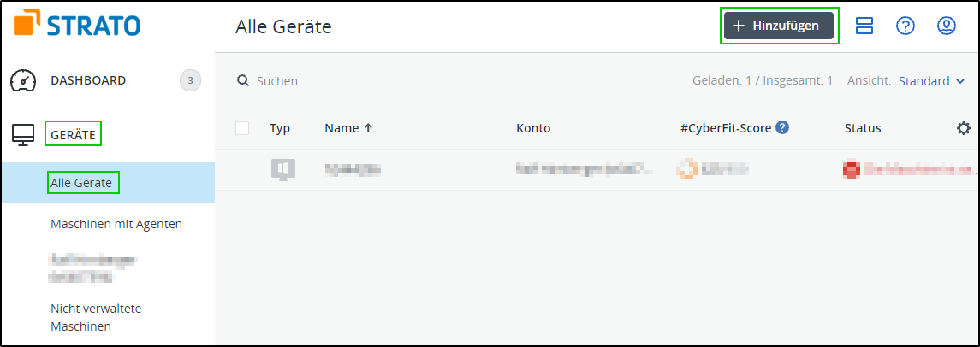980x347 pixels.
Task: Select Alle Geräte in sidebar
Action: coord(81,183)
